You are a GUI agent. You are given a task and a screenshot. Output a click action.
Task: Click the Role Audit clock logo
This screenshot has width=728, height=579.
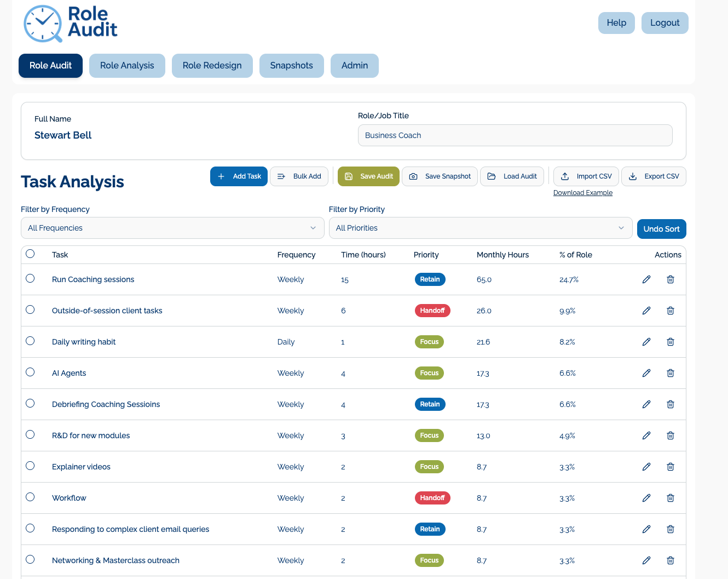pyautogui.click(x=43, y=24)
